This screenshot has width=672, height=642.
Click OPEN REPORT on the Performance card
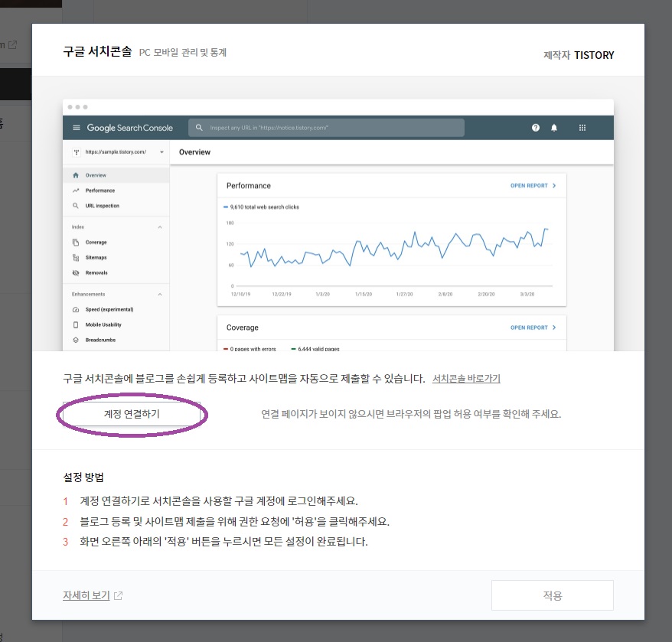click(x=533, y=186)
